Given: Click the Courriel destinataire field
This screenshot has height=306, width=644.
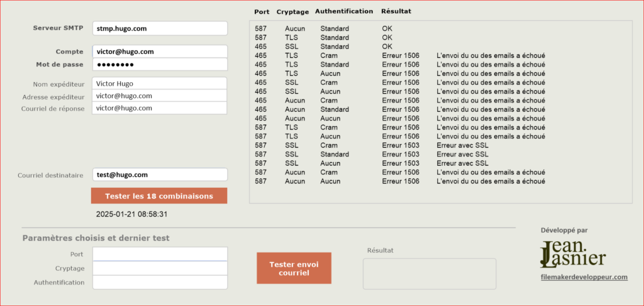Looking at the screenshot, I should (160, 174).
